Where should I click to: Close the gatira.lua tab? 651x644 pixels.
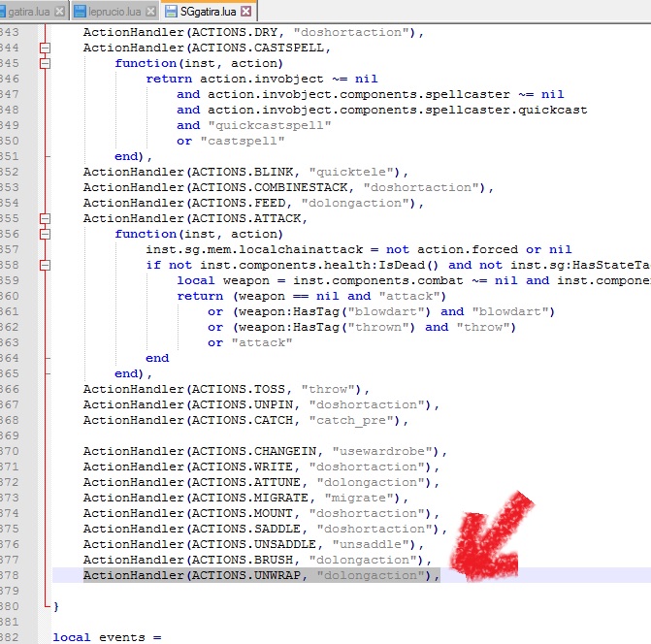point(60,12)
